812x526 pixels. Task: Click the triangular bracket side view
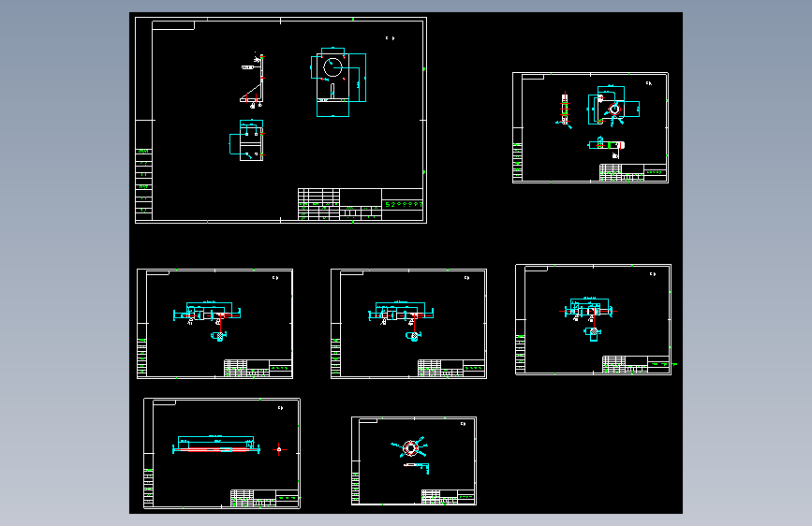tap(253, 80)
